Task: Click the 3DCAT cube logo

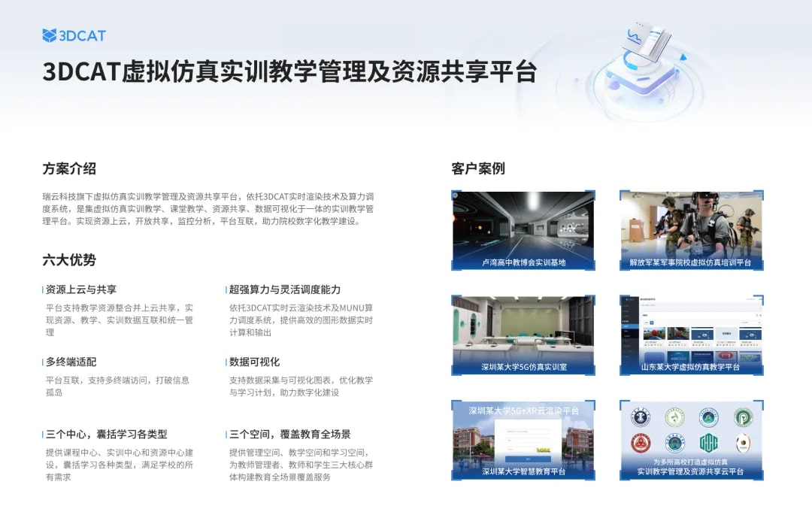Action: tap(49, 36)
